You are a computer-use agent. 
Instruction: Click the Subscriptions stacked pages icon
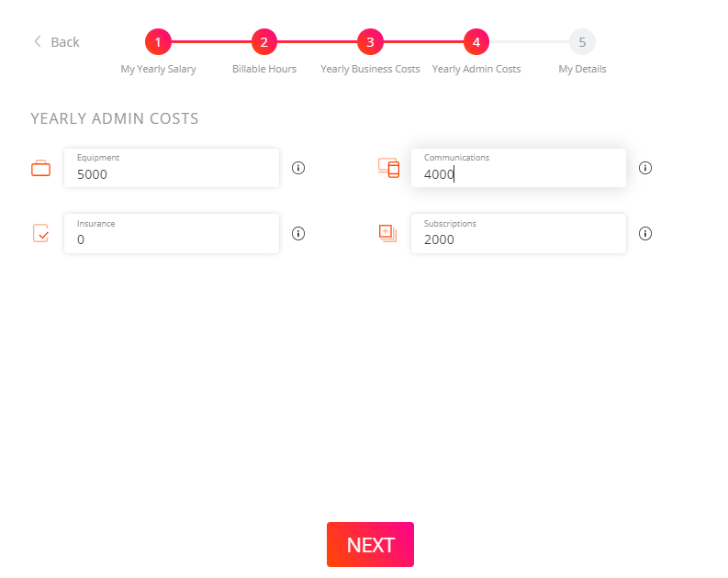click(387, 233)
